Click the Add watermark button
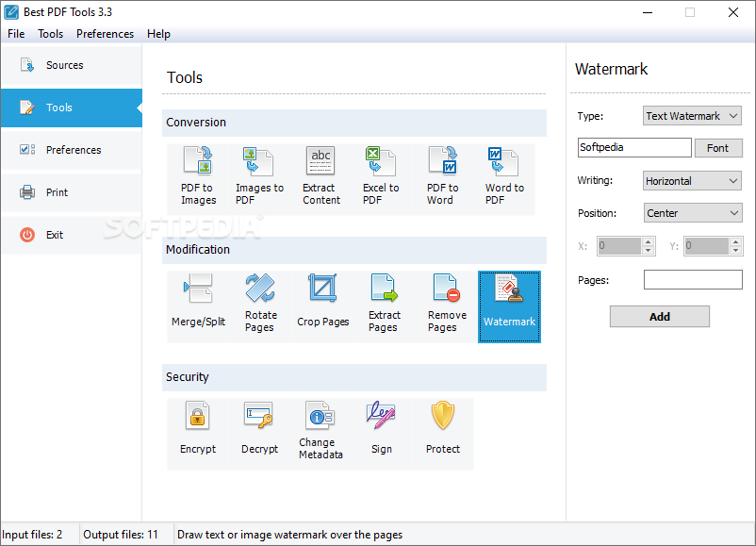Image resolution: width=756 pixels, height=546 pixels. [659, 317]
